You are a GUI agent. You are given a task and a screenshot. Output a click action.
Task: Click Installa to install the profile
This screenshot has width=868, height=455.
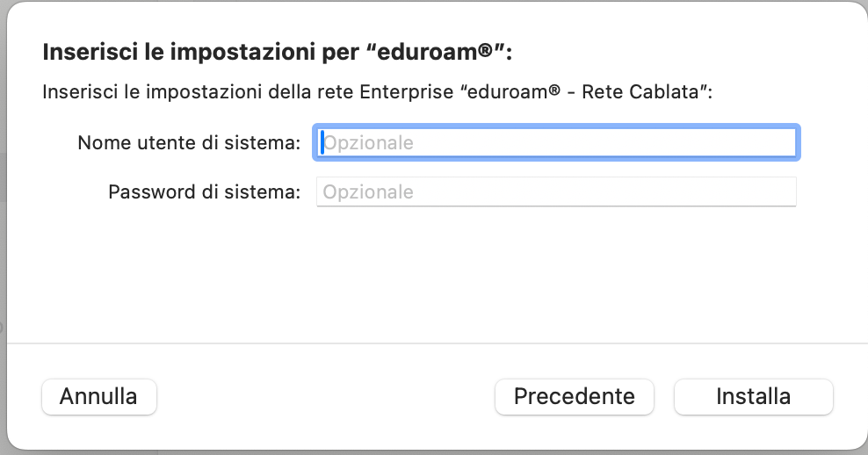point(753,396)
